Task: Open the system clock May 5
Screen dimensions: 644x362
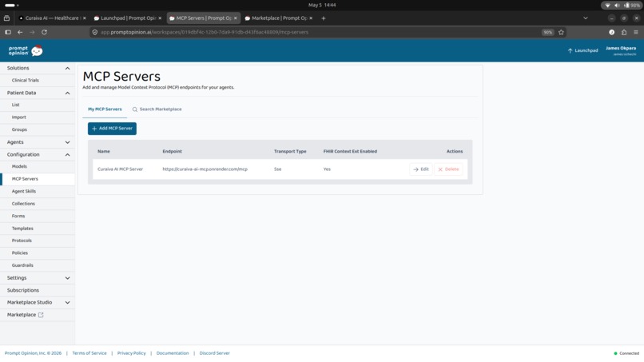Action: [322, 5]
